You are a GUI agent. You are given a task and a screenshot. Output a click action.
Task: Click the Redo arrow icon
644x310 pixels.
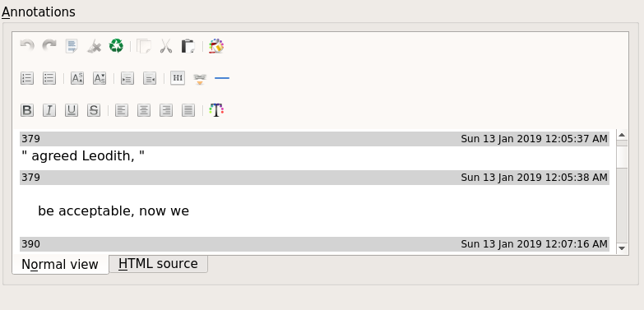[49, 46]
